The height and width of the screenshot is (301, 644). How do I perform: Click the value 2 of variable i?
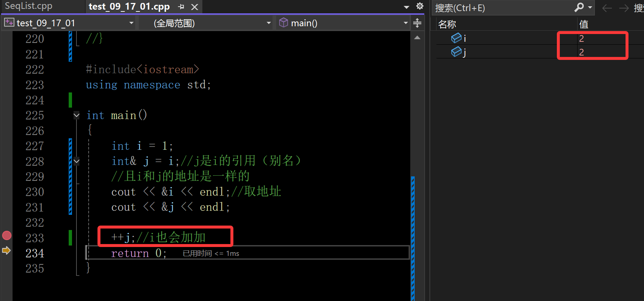tap(582, 38)
